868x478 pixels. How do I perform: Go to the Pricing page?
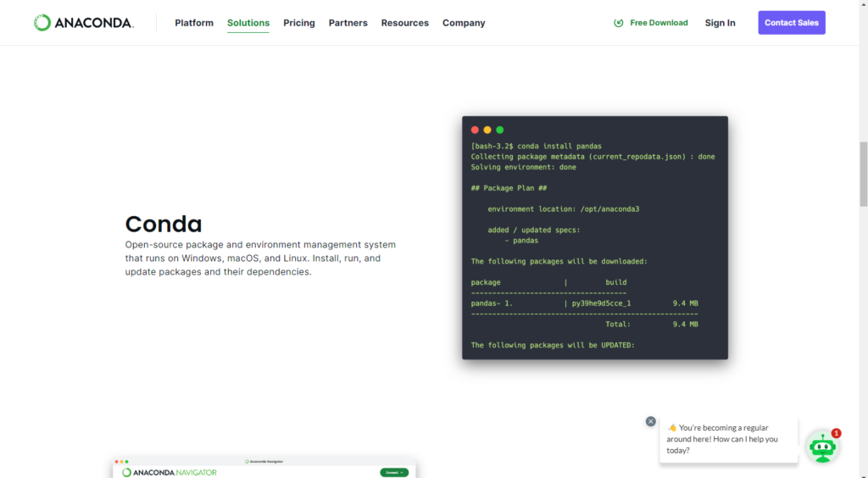click(299, 23)
